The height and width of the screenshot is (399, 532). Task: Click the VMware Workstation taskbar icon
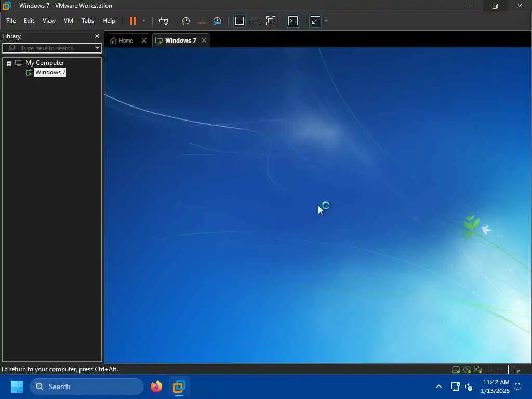(179, 387)
